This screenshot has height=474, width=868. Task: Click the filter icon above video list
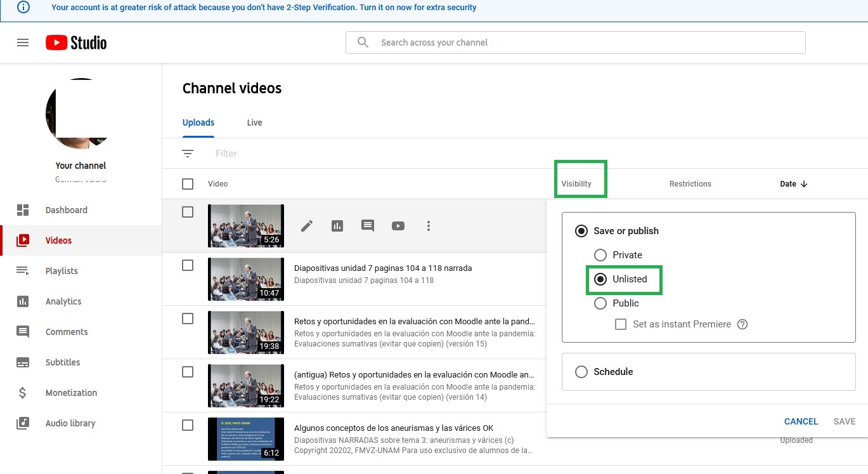pos(188,154)
